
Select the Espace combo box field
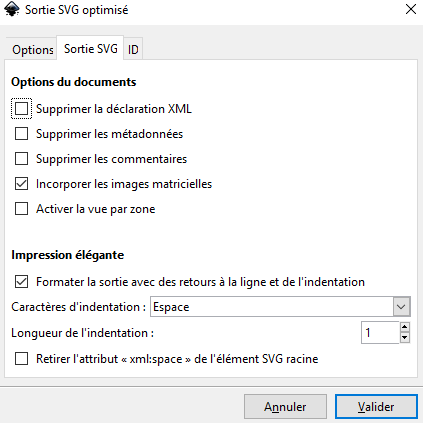(280, 306)
